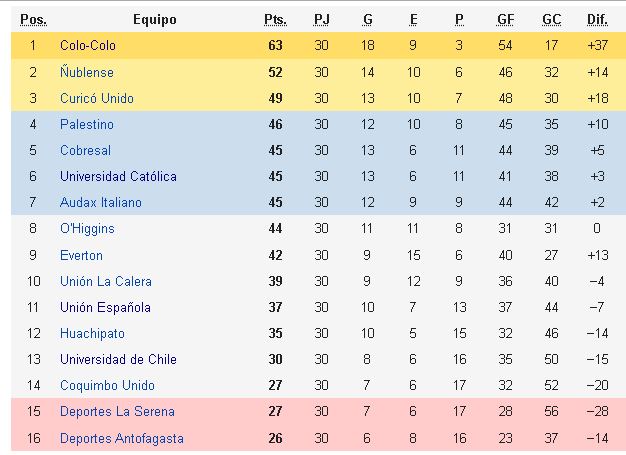Select Universidad de Chile link
This screenshot has height=455, width=626.
coord(118,359)
